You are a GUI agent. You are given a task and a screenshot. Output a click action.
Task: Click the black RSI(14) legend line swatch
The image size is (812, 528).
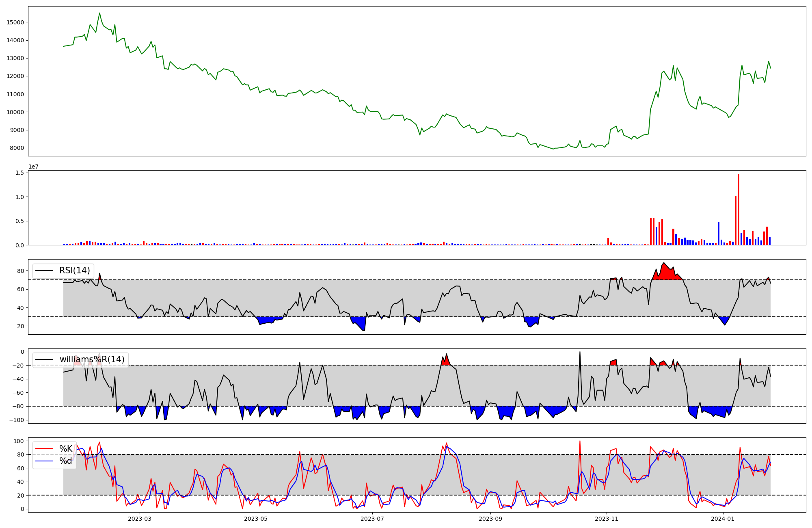pyautogui.click(x=44, y=270)
